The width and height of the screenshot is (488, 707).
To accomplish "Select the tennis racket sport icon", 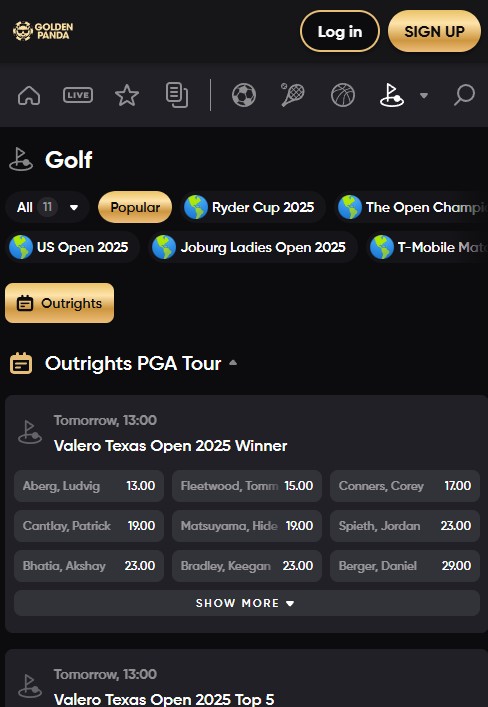I will tap(293, 95).
